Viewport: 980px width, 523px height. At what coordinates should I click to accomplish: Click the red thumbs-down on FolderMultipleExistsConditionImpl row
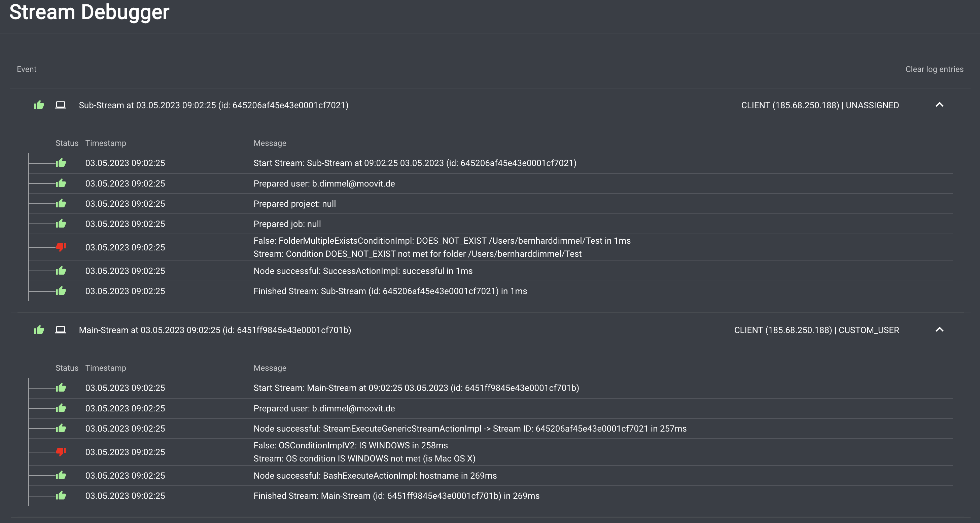(61, 247)
